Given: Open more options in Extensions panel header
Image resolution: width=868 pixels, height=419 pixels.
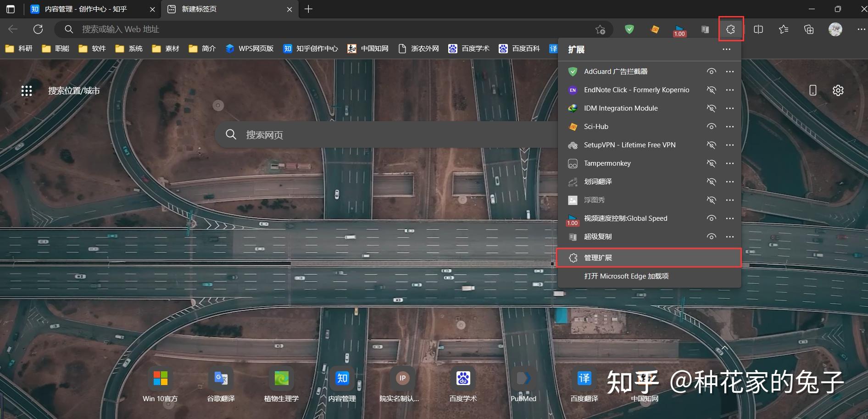Looking at the screenshot, I should click(726, 49).
